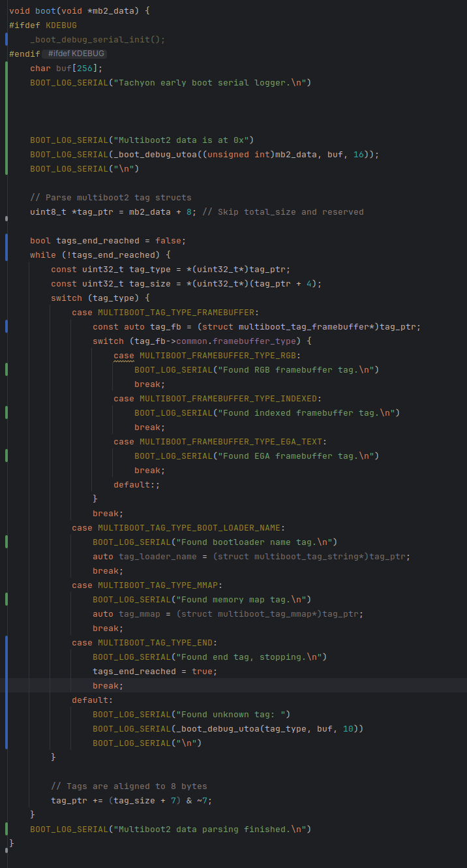
Task: Click string "Found EGA framebuffer tag.\n"
Action: pos(296,456)
